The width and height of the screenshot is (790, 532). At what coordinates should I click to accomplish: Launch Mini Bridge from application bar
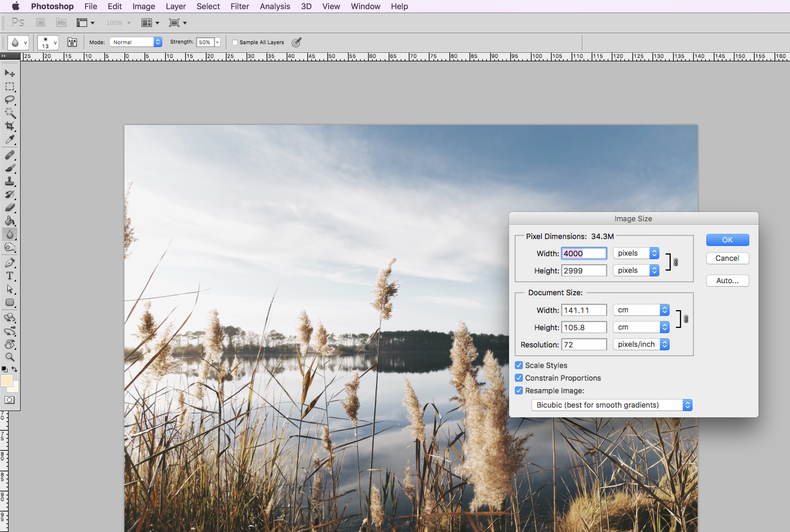point(61,23)
